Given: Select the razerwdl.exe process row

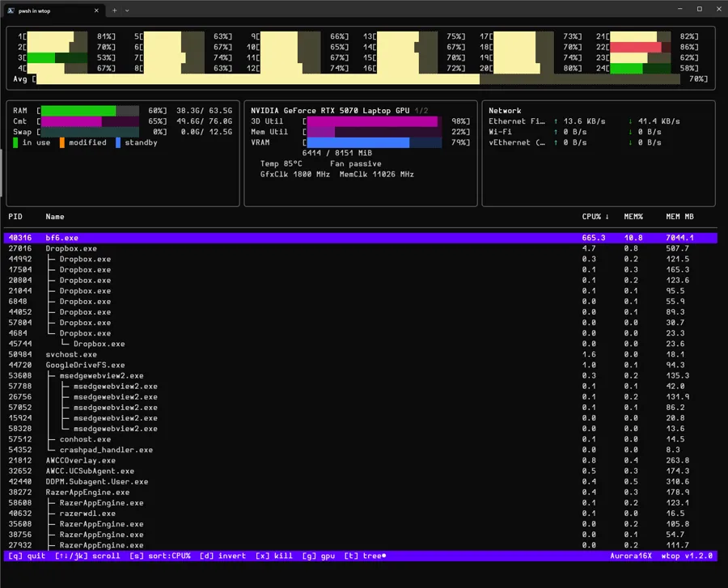Looking at the screenshot, I should [x=360, y=514].
